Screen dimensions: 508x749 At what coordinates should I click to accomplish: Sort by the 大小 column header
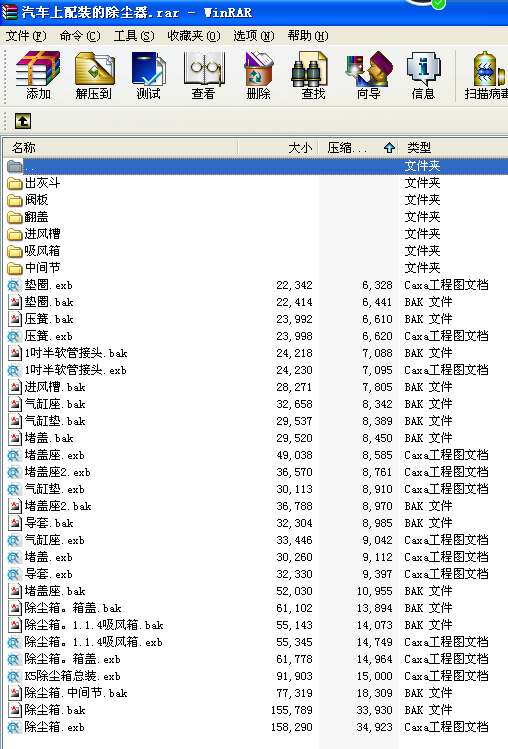coord(278,148)
